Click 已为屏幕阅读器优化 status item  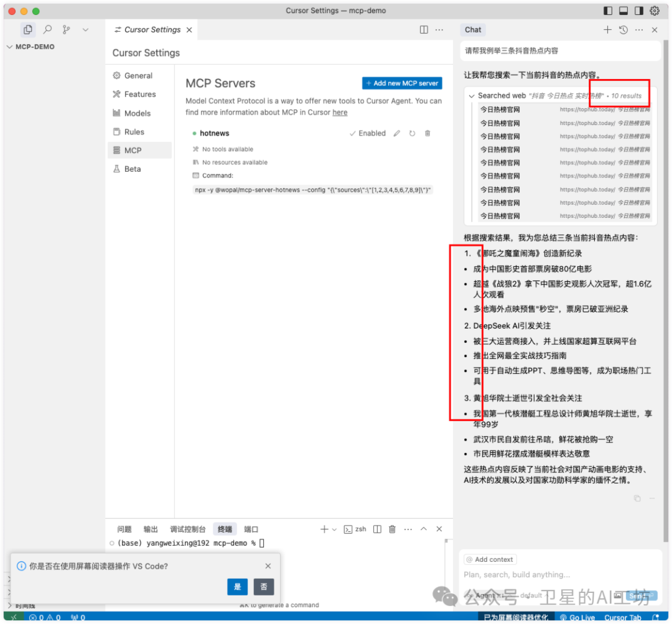516,618
